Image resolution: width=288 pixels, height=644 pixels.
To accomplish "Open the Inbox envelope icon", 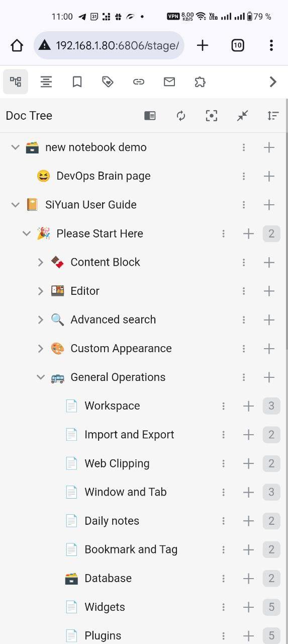I will tap(169, 82).
